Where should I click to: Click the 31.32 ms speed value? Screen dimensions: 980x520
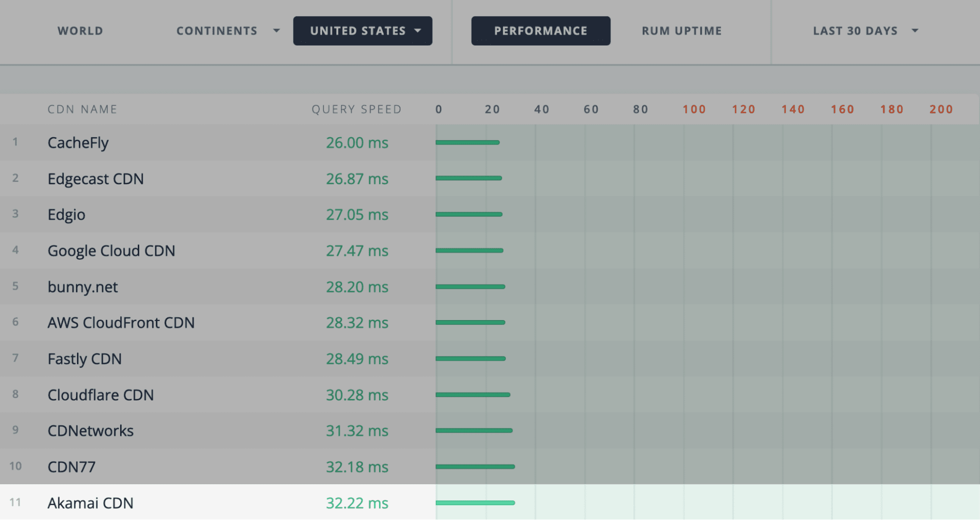click(x=357, y=431)
